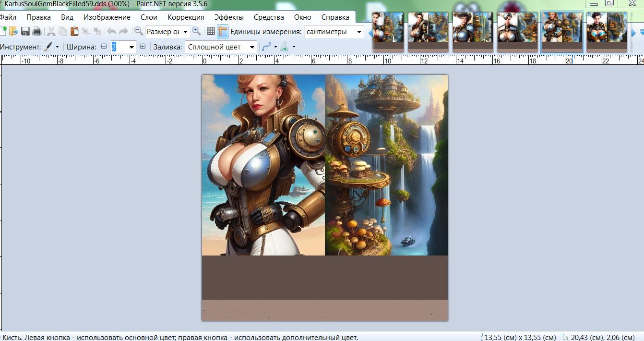644x341 pixels.
Task: Click the Open file folder icon
Action: [13, 32]
